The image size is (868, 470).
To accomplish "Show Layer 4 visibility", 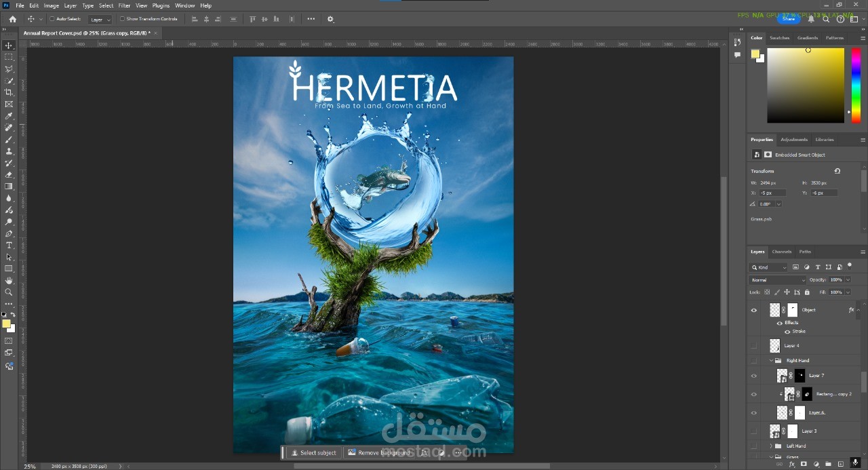I will point(753,346).
